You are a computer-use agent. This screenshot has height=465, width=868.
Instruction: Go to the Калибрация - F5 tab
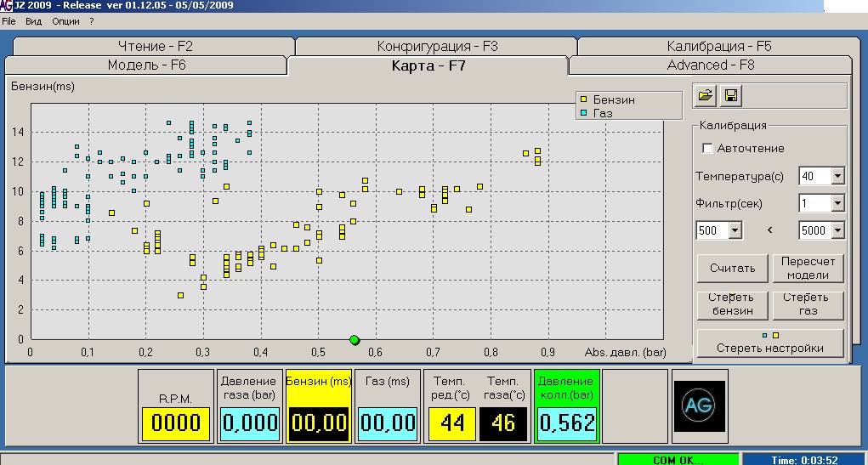718,46
